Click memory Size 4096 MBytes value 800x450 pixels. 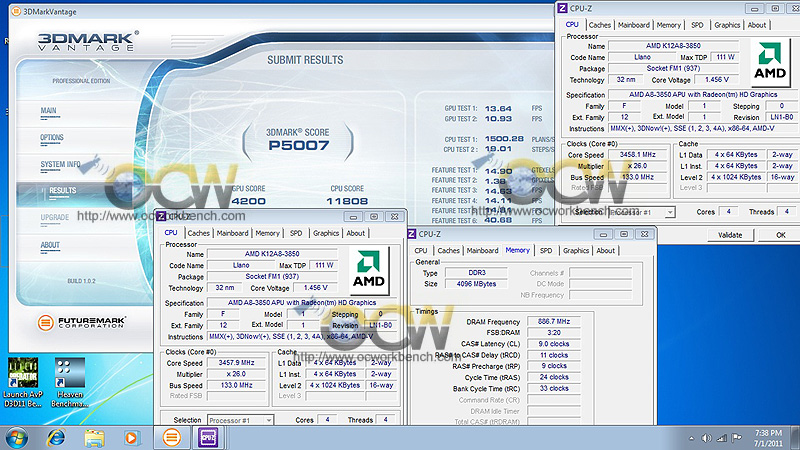click(x=476, y=284)
